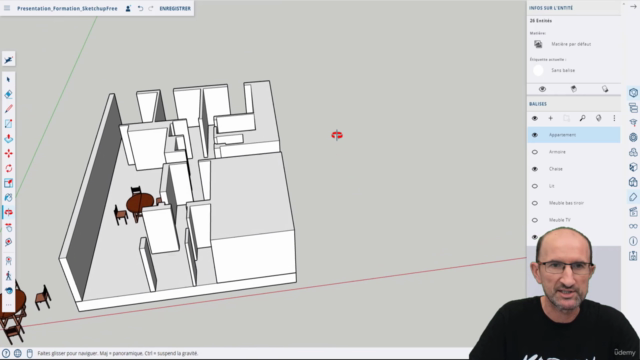
Task: Select the Push/Pull tool
Action: point(9,139)
